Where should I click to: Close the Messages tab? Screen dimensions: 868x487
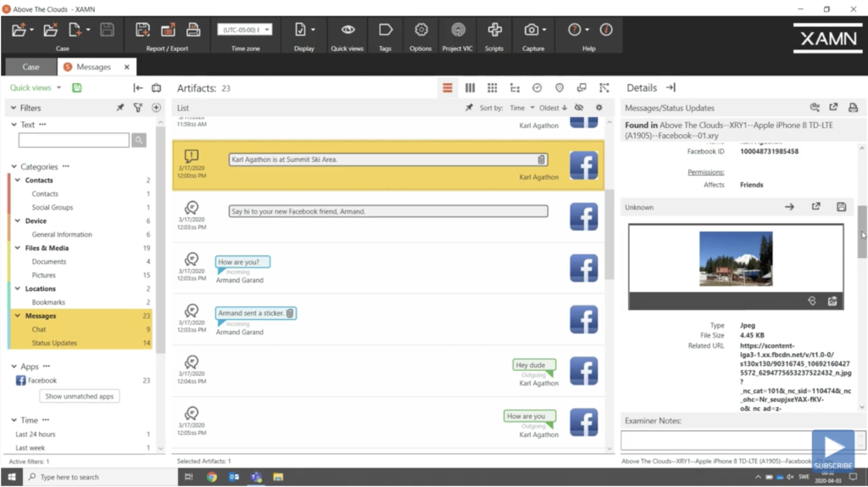pos(127,67)
